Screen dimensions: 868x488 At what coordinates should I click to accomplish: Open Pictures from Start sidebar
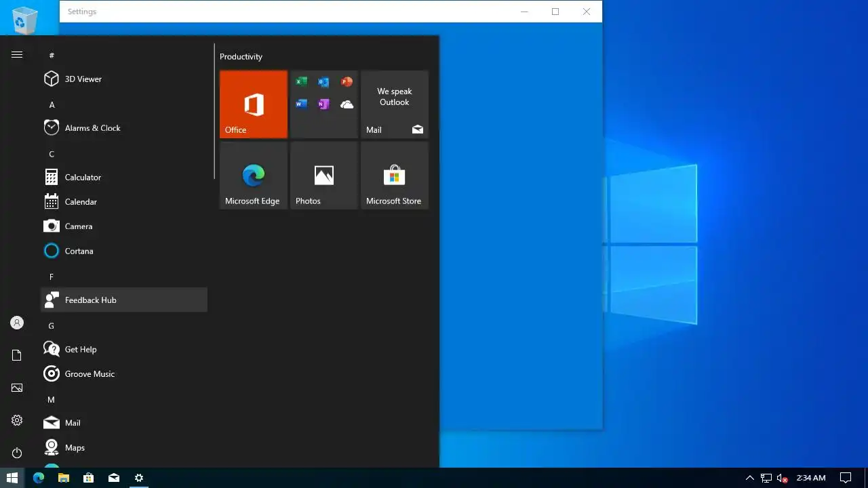(17, 388)
